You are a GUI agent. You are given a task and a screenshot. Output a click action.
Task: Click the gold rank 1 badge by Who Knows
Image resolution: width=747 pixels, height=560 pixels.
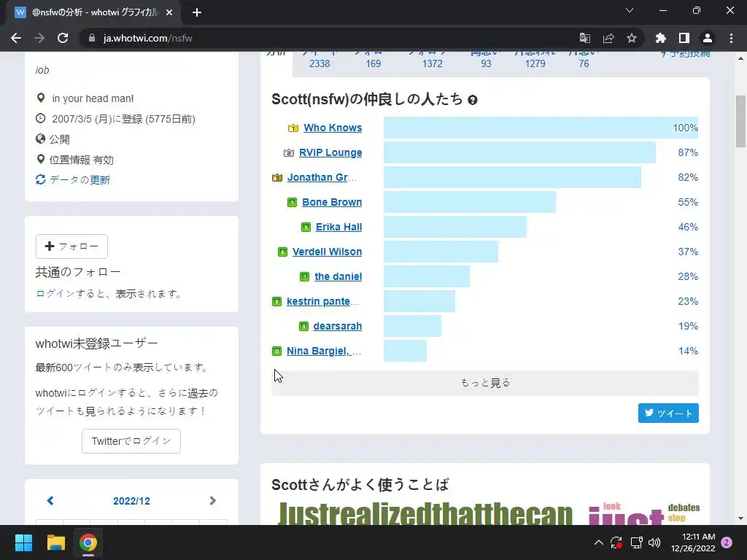click(293, 128)
